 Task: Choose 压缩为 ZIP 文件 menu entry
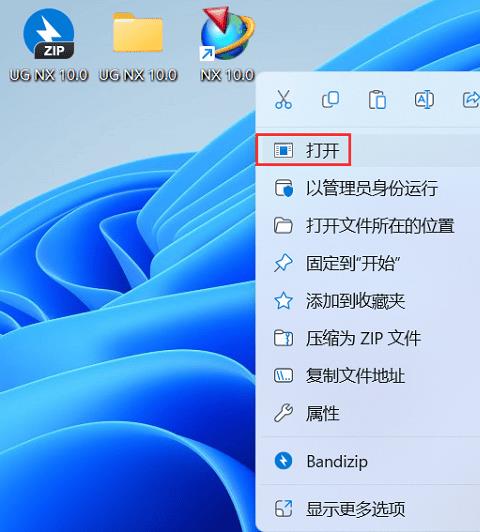click(x=368, y=338)
